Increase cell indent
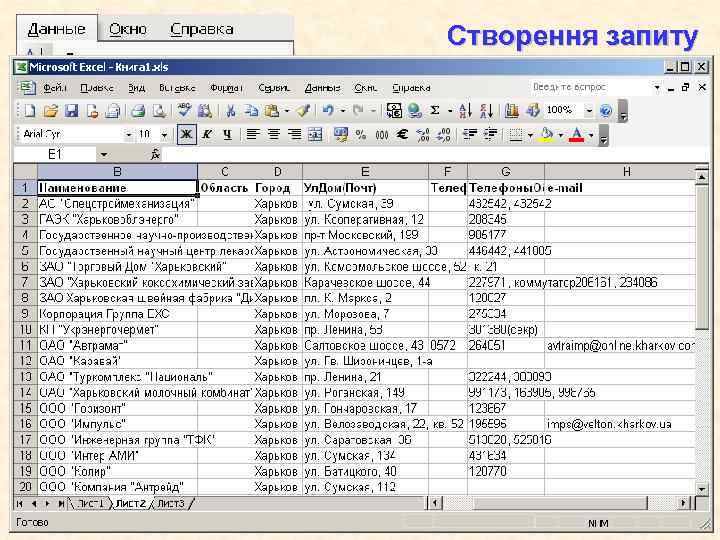The width and height of the screenshot is (720, 540). [490, 135]
